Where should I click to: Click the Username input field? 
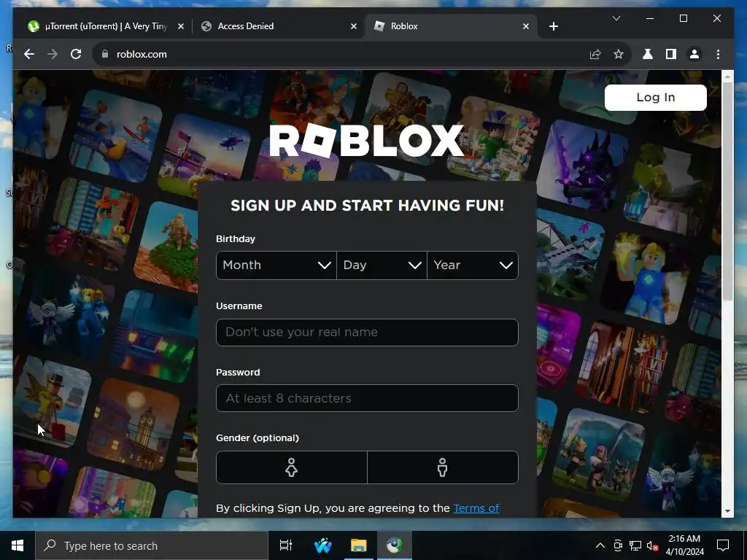(367, 332)
